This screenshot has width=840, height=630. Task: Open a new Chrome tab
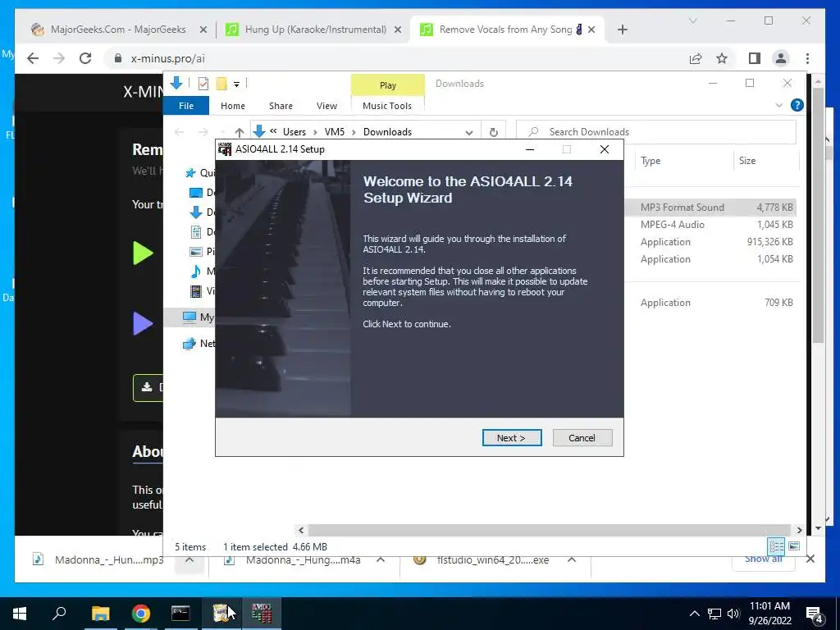(x=622, y=30)
